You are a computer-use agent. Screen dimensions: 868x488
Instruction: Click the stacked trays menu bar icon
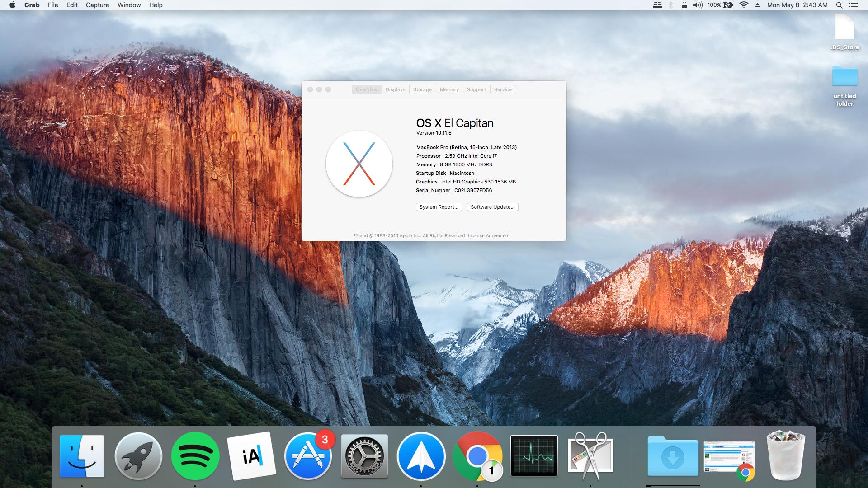click(x=657, y=5)
